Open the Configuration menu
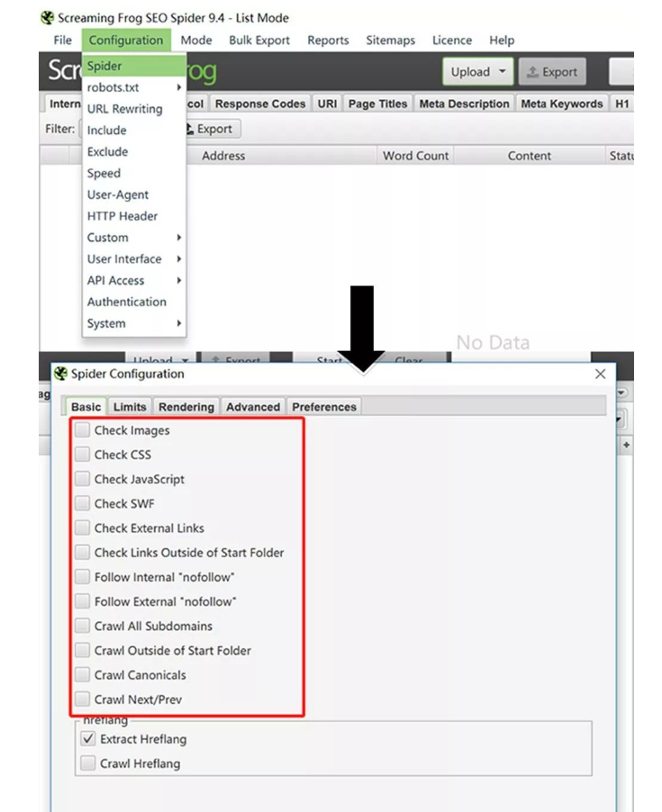The image size is (662, 812). point(126,41)
